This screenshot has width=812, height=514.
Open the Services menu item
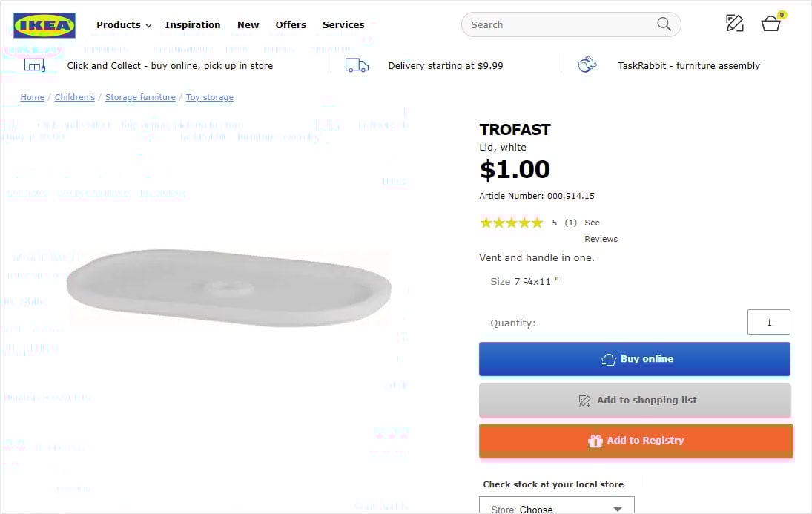pyautogui.click(x=343, y=25)
